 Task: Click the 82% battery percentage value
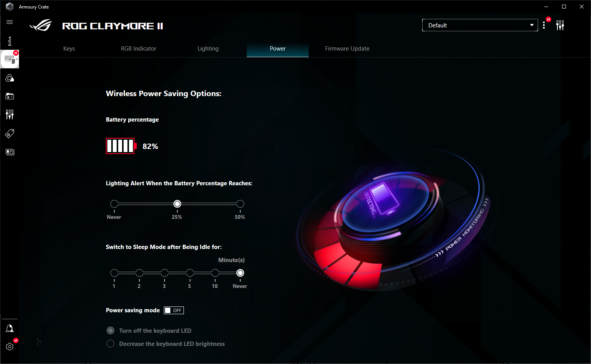coord(150,146)
